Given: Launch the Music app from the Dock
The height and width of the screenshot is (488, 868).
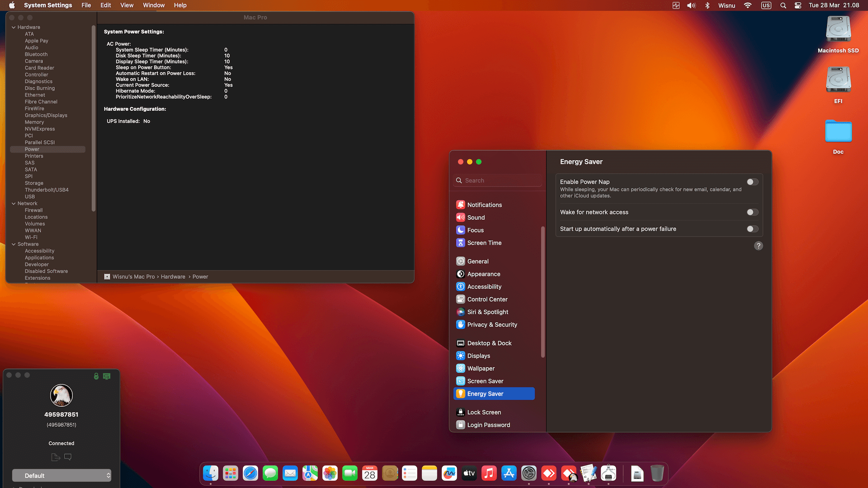Looking at the screenshot, I should pyautogui.click(x=489, y=473).
